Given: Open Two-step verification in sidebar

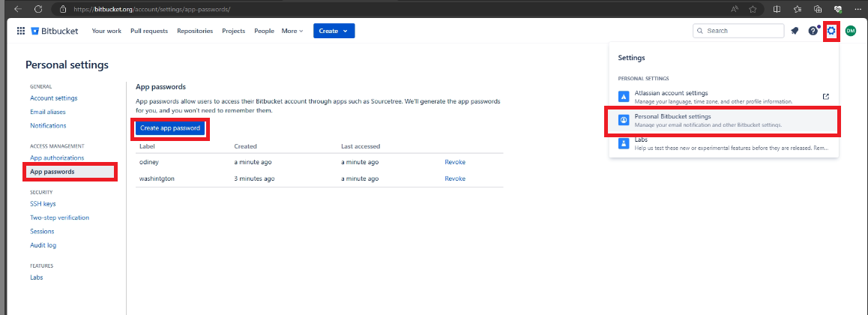Looking at the screenshot, I should click(59, 217).
